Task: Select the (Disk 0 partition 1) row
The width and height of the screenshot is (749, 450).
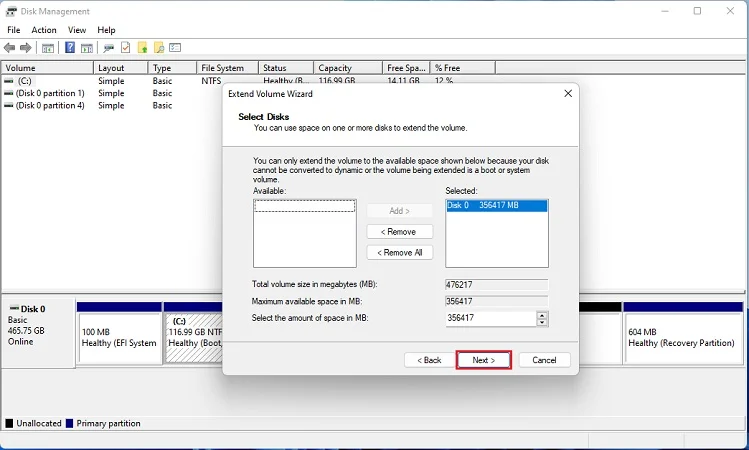Action: [112, 93]
